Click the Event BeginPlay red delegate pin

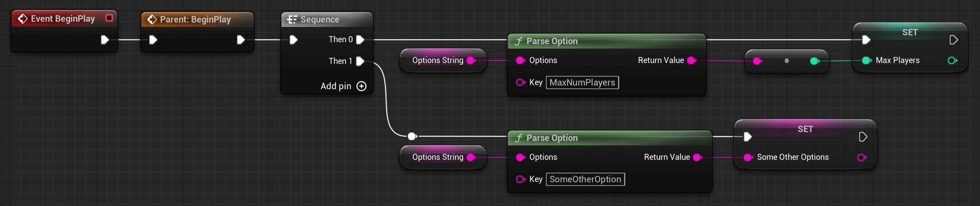tap(109, 18)
